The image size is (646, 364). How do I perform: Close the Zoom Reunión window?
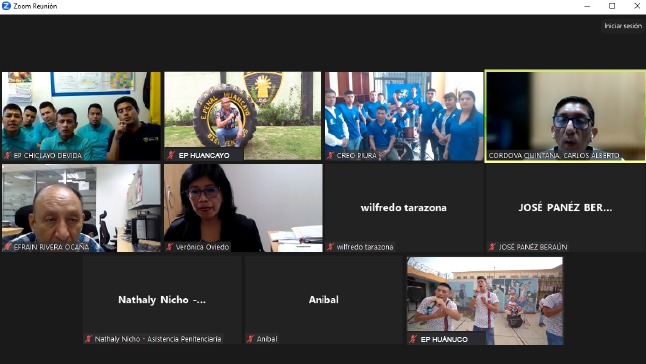pos(637,6)
